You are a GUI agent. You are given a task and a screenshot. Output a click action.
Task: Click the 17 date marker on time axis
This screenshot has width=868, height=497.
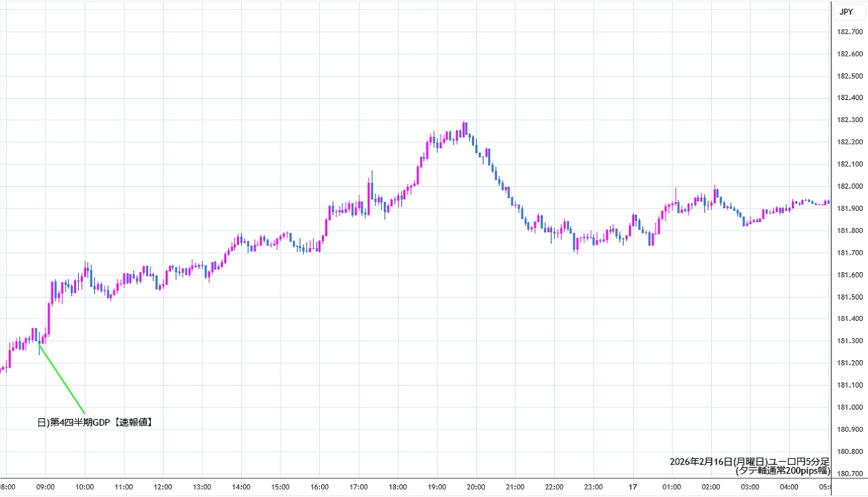pyautogui.click(x=632, y=487)
